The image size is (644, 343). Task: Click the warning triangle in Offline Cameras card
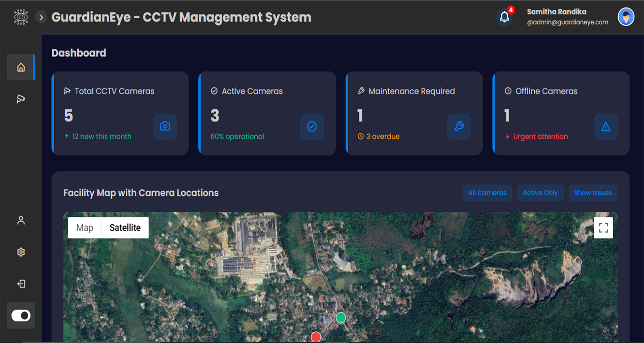pyautogui.click(x=605, y=127)
